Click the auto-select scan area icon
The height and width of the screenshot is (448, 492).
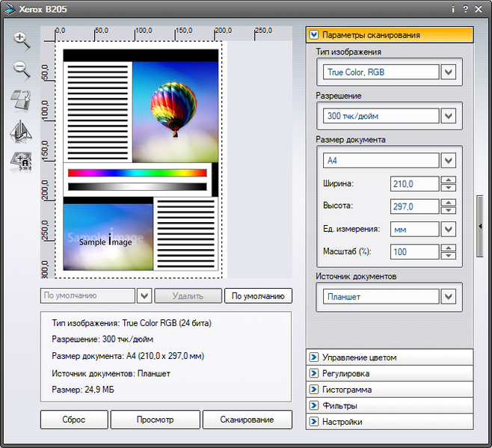coord(22,160)
